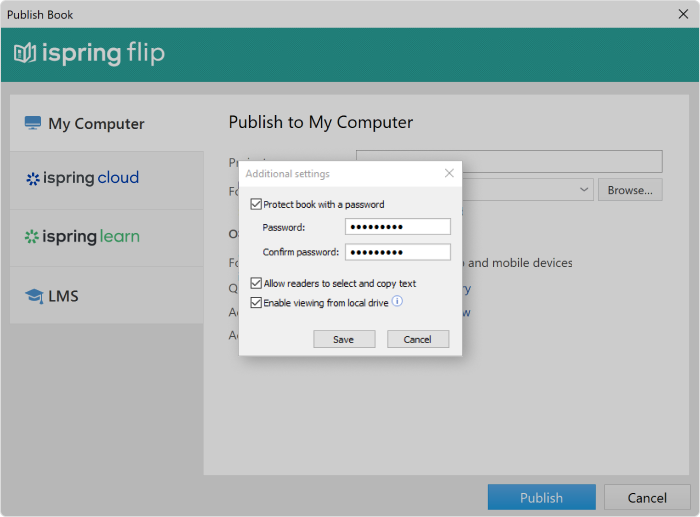Focus the Confirm password field
700x517 pixels.
(x=398, y=252)
